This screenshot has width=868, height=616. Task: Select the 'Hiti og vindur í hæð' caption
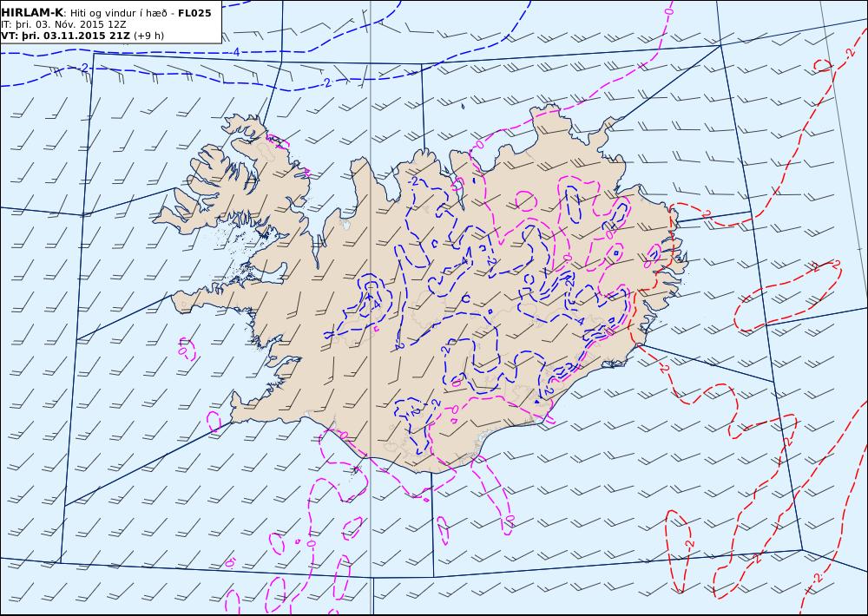(119, 13)
